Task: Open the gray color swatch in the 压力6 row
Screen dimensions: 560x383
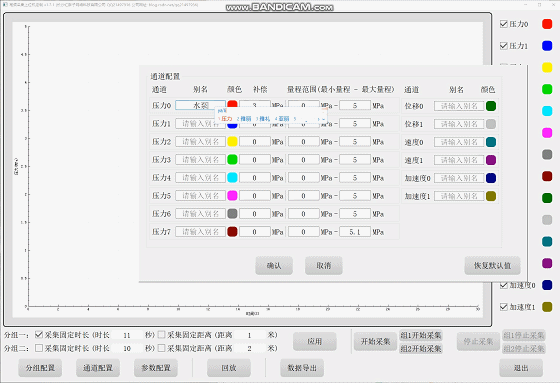Action: 232,214
